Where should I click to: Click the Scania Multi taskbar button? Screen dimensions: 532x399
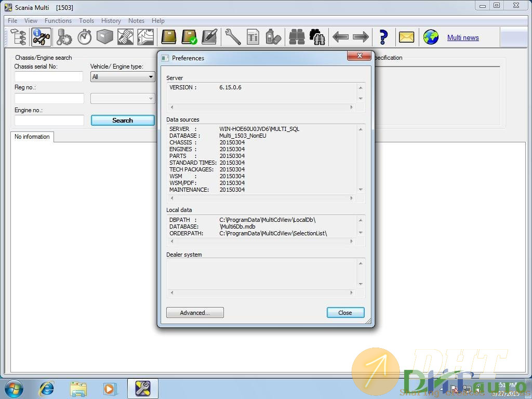[x=143, y=389]
